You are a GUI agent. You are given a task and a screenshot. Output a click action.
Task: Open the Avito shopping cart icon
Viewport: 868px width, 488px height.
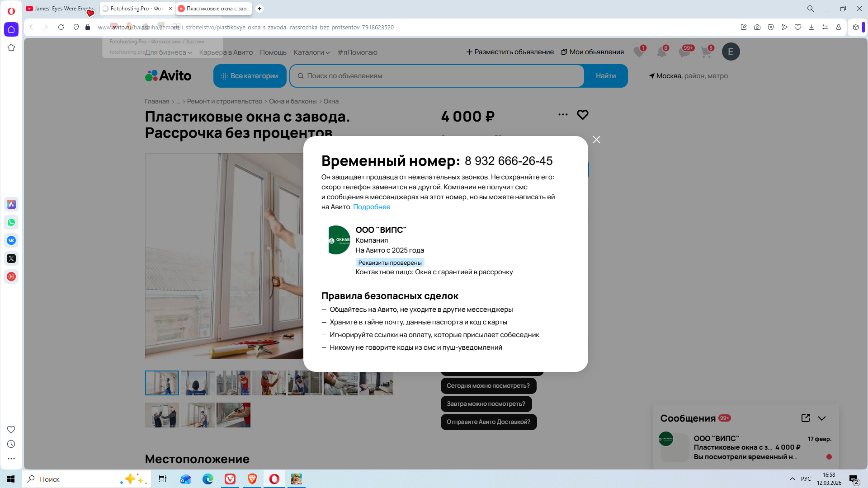pos(706,52)
